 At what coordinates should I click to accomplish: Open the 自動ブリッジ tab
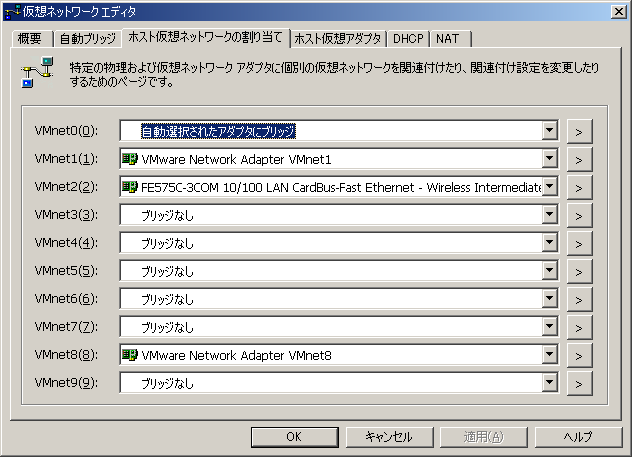pyautogui.click(x=87, y=39)
